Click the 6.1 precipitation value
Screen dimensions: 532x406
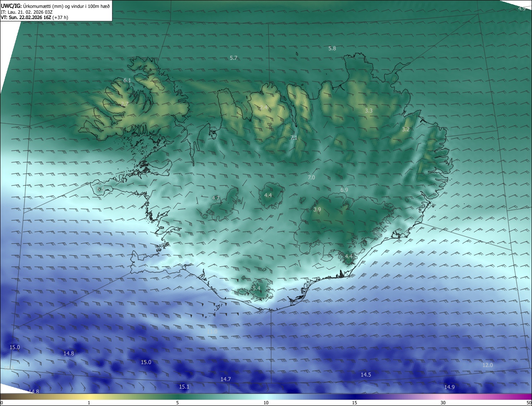pos(127,80)
